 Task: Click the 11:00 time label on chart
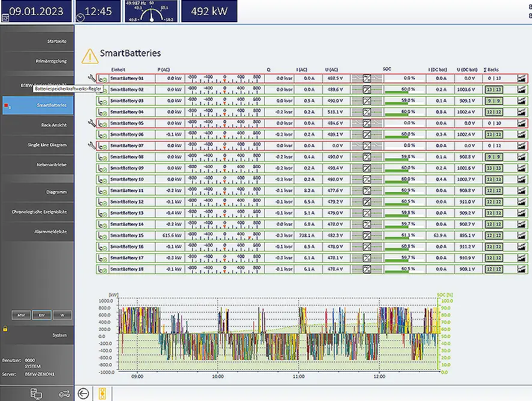[298, 376]
